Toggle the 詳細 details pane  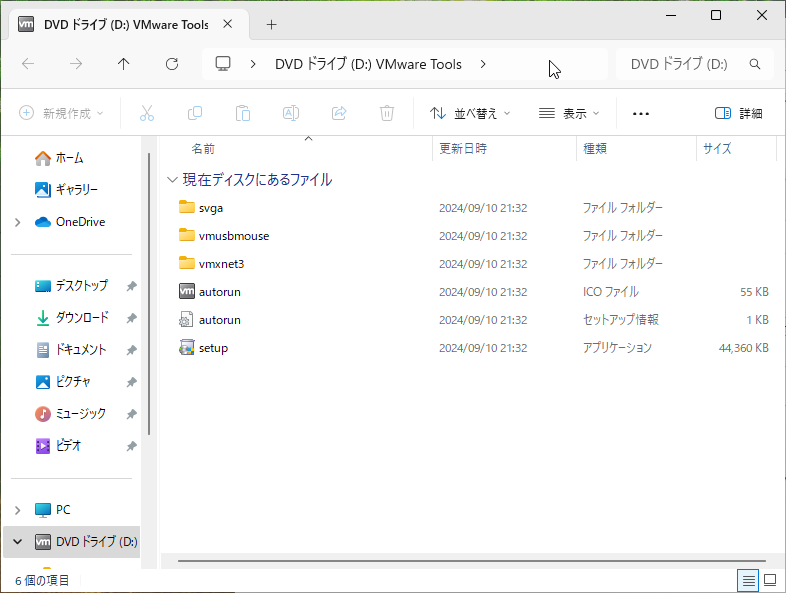[739, 113]
